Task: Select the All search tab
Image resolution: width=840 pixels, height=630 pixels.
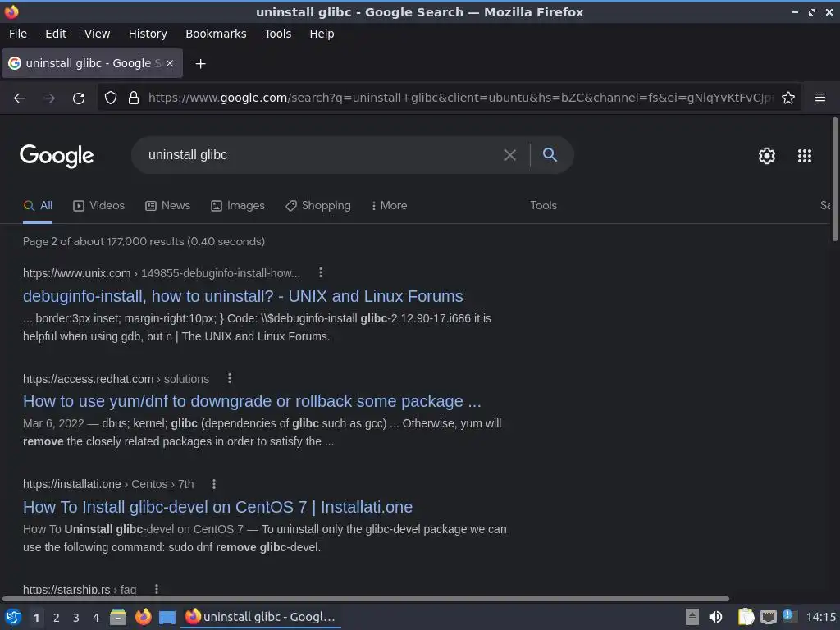Action: (38, 206)
